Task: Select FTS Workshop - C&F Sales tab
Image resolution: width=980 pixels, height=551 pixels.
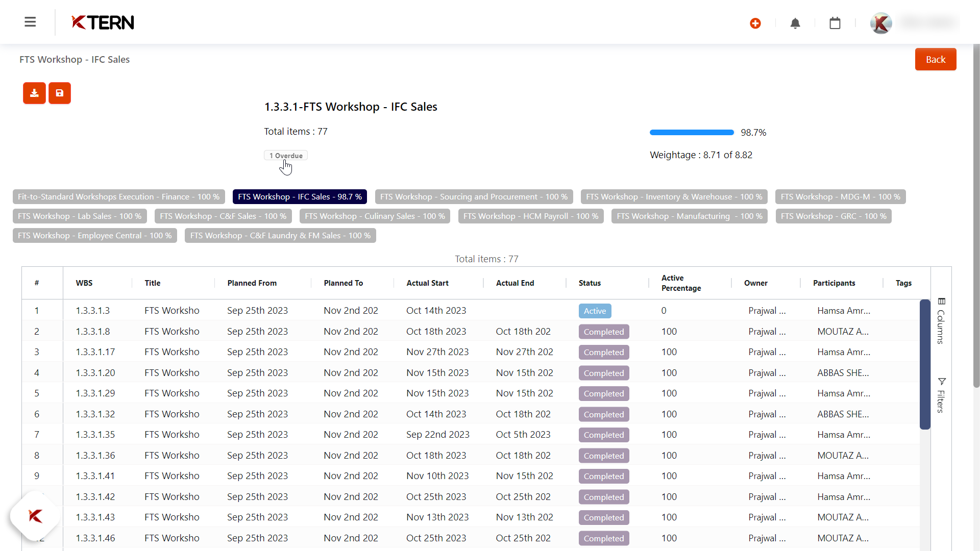Action: point(223,216)
